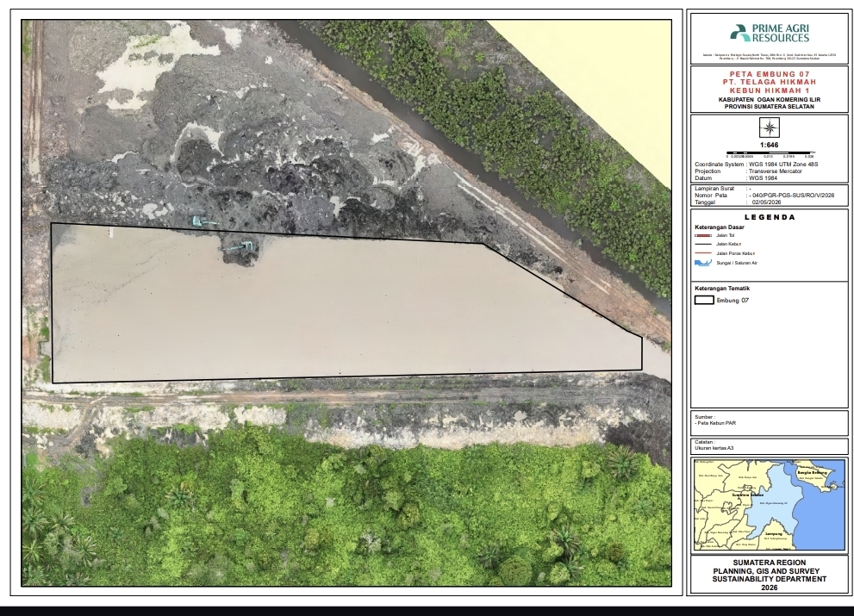Click the date '02/05/2026'
Image resolution: width=854 pixels, height=616 pixels.
point(766,202)
